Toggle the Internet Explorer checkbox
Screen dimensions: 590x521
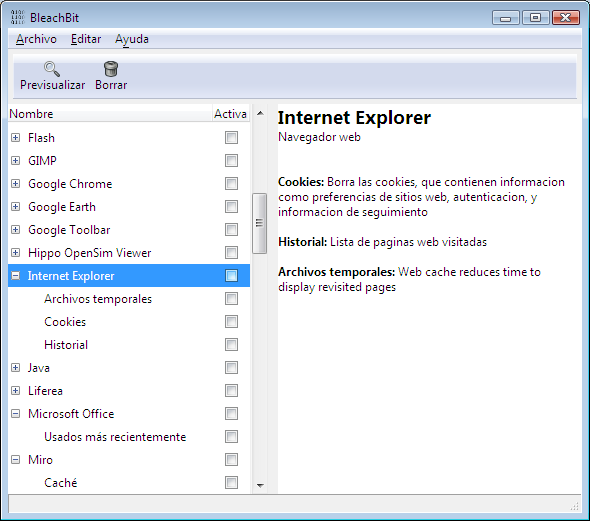point(231,276)
